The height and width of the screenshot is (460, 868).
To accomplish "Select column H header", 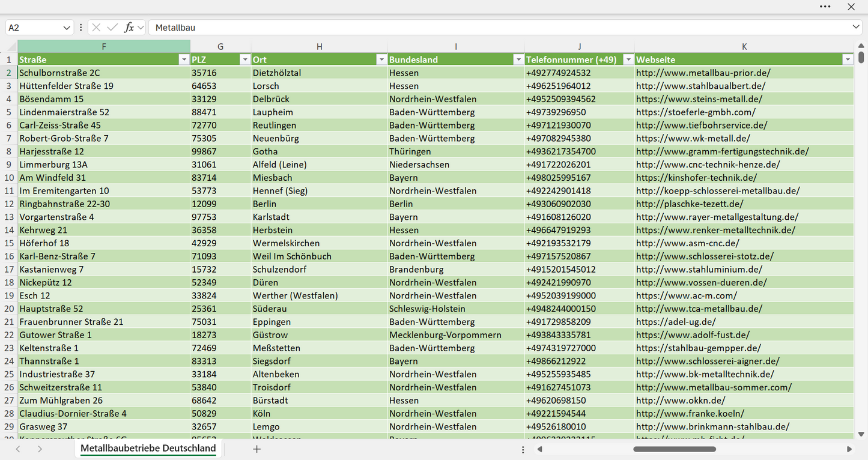I will coord(320,46).
